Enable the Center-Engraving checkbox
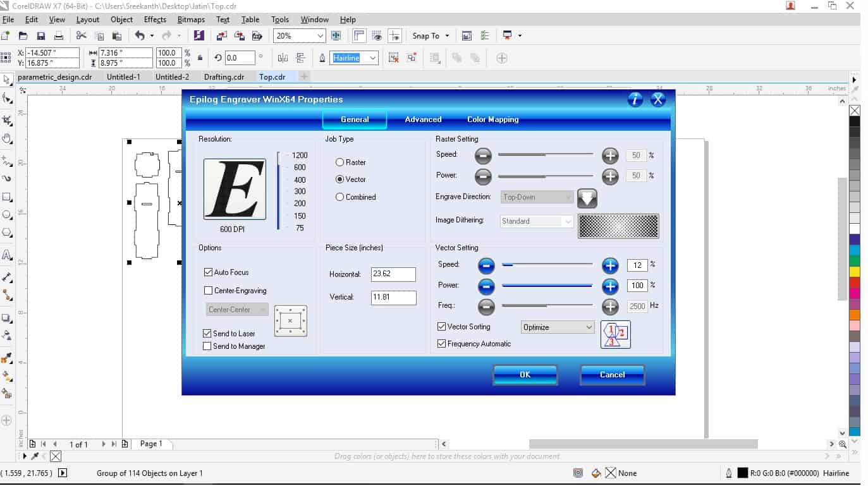 [208, 291]
